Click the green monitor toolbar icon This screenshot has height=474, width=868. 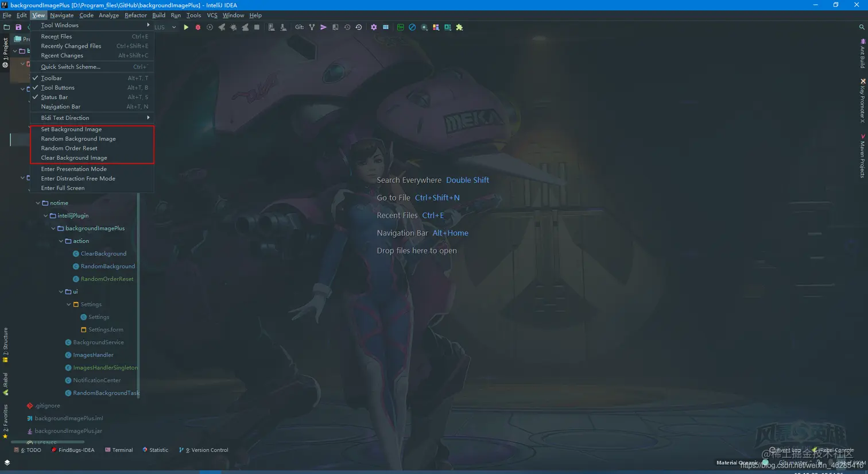(x=400, y=27)
